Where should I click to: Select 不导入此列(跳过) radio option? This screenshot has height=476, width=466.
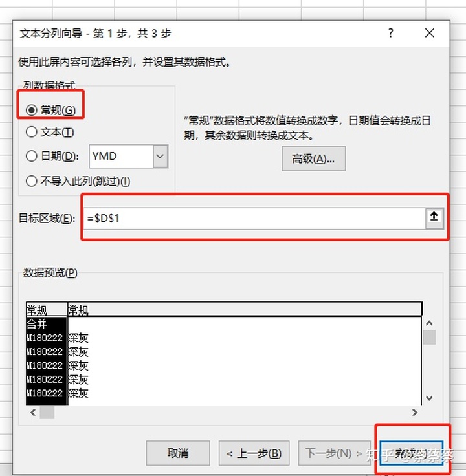(x=32, y=181)
